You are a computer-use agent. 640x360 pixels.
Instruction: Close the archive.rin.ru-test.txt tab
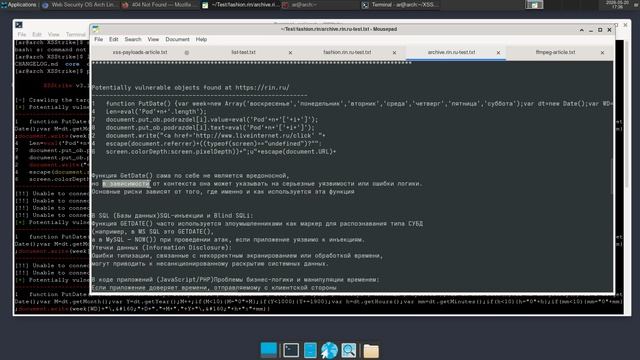pos(498,53)
